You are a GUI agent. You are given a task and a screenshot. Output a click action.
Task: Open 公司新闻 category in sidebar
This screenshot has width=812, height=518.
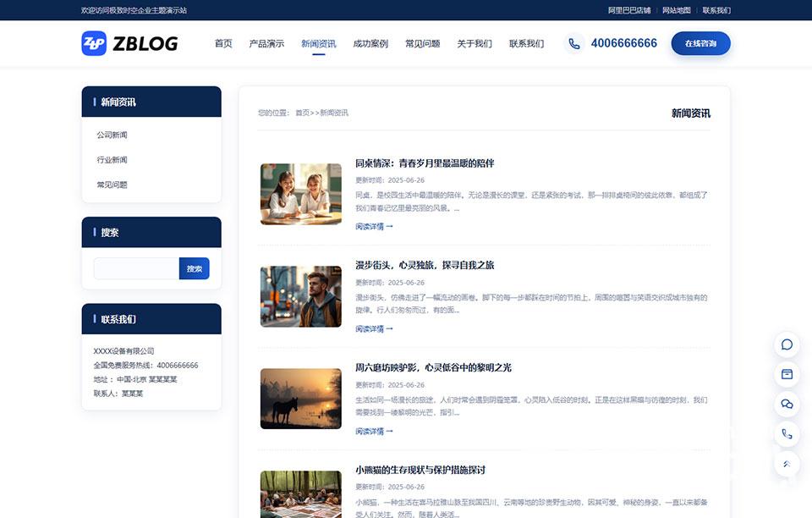tap(112, 135)
